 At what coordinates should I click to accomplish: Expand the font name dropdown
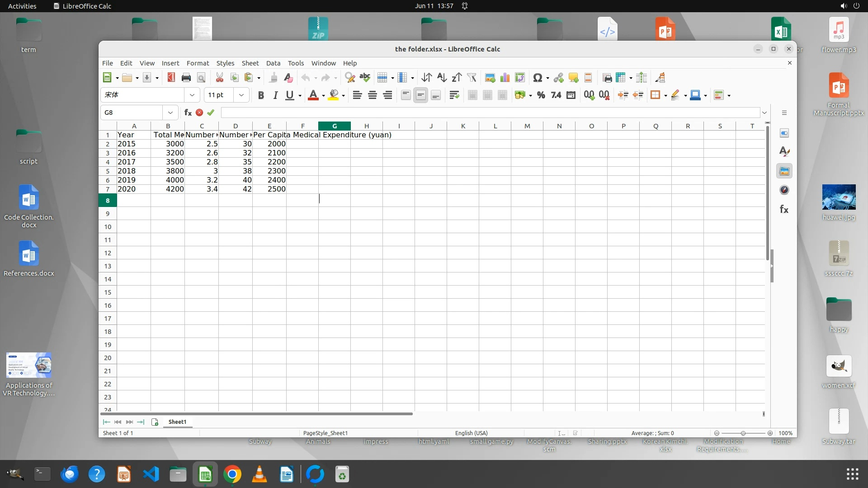coord(192,95)
